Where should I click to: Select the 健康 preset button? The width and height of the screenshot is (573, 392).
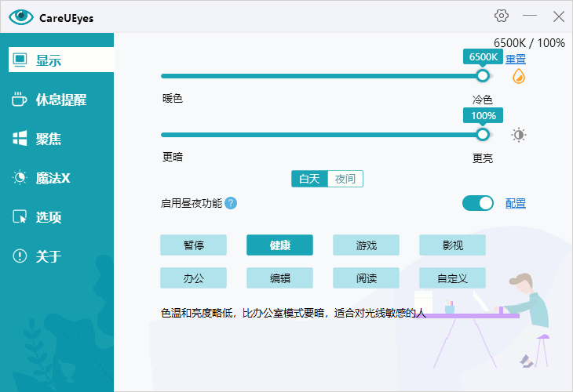[279, 245]
